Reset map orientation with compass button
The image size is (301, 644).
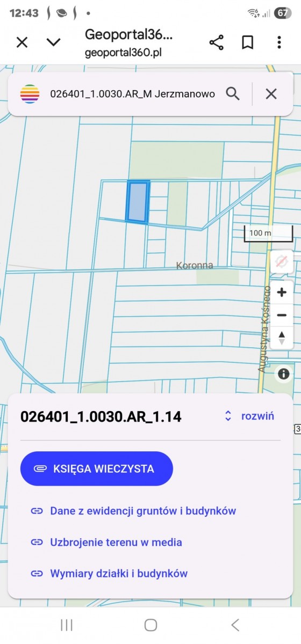coord(281,338)
